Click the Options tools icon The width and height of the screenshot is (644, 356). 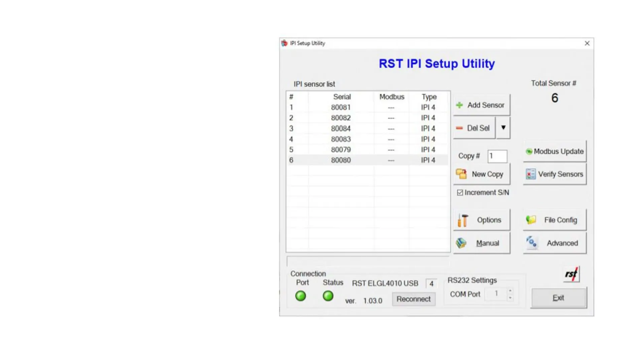click(x=463, y=220)
